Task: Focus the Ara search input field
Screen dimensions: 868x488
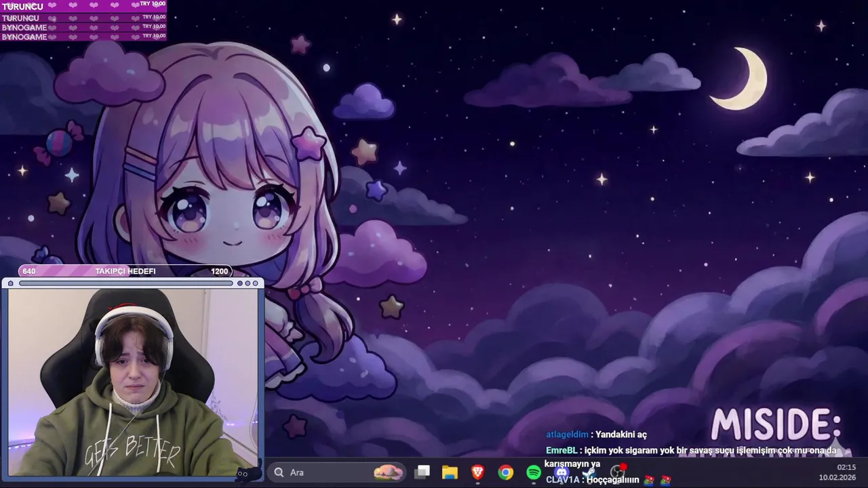Action: [x=337, y=472]
